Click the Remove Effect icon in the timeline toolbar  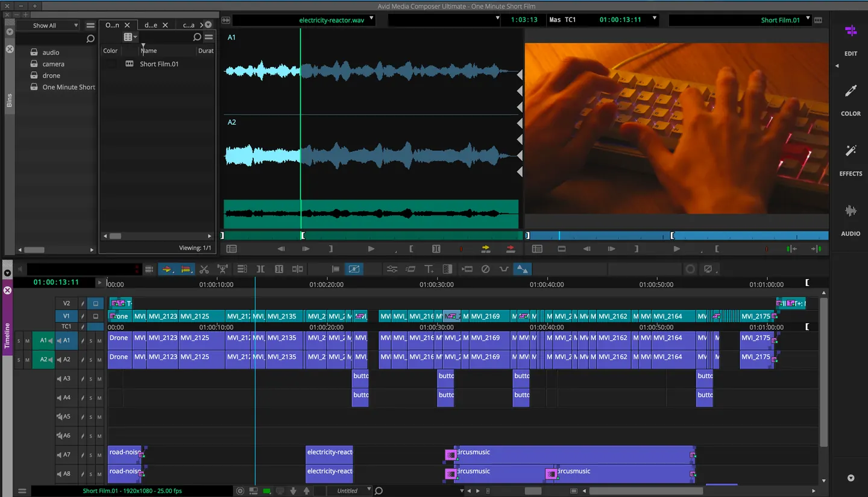485,269
